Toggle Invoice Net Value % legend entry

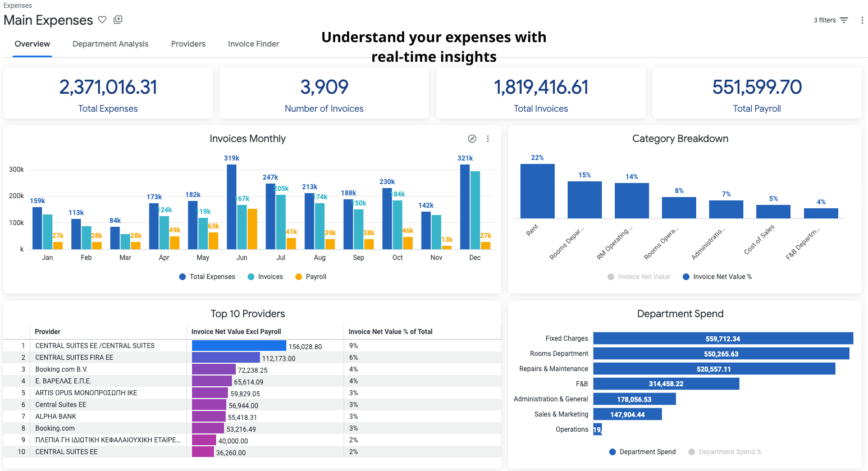(x=718, y=276)
